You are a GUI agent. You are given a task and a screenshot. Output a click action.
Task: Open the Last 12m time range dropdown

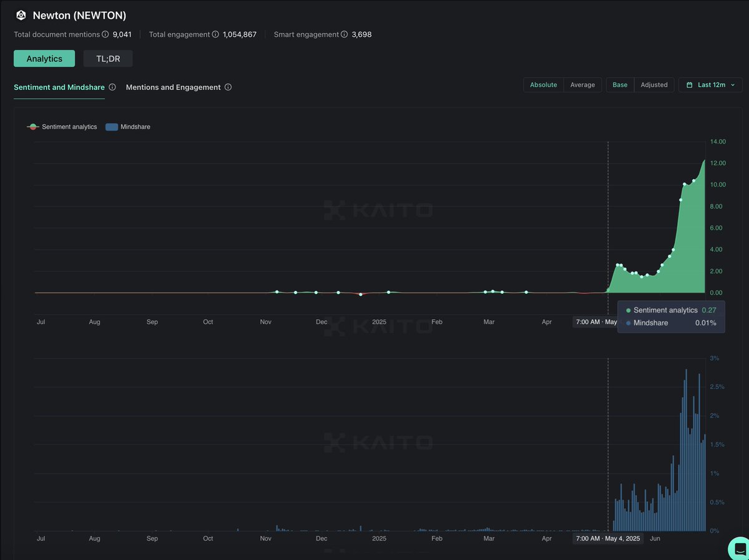pos(710,85)
